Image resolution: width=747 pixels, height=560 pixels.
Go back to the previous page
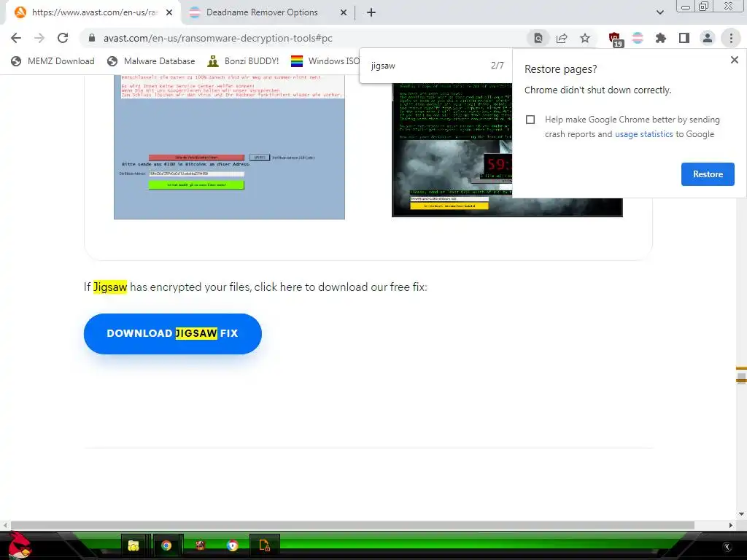(16, 38)
